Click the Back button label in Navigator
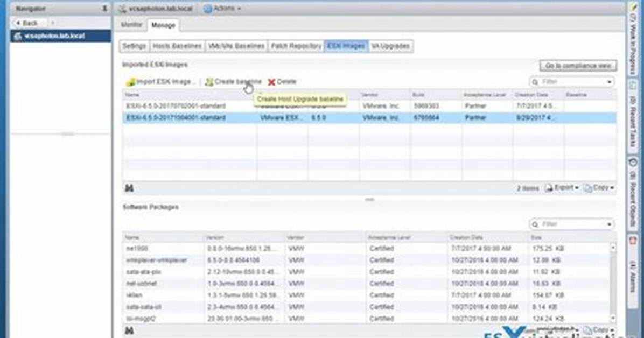This screenshot has height=338, width=644. click(30, 23)
